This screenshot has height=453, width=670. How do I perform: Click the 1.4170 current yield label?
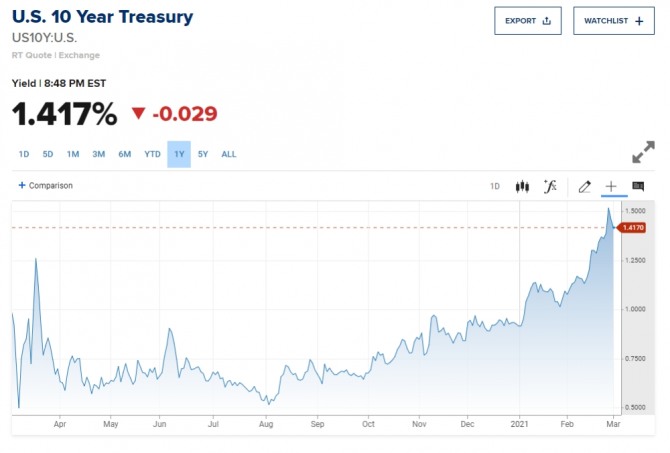coord(633,228)
